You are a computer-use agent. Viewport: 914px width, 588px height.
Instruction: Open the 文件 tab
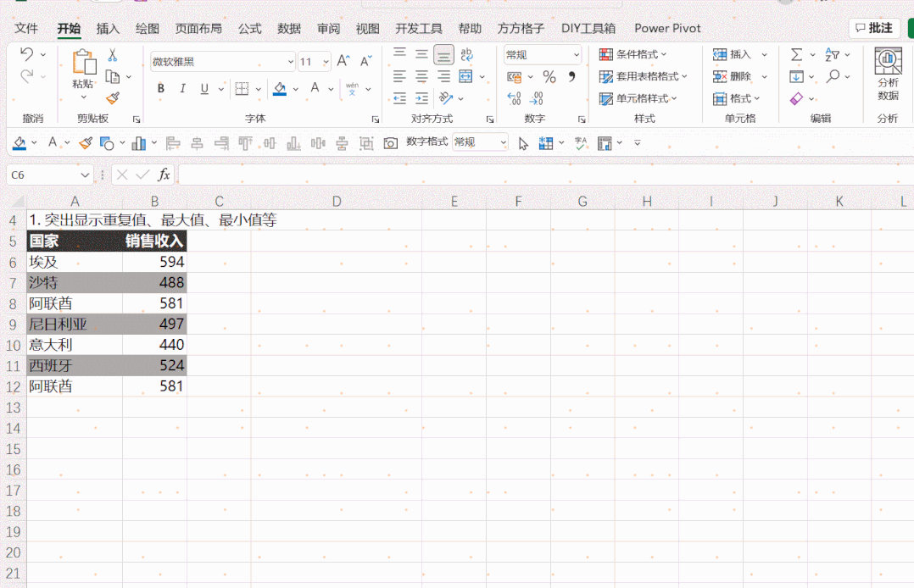(x=26, y=28)
